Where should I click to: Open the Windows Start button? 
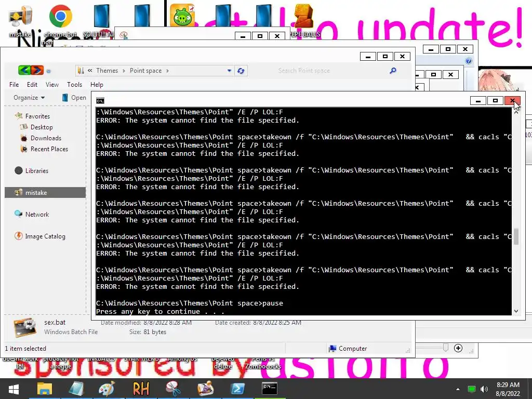click(x=14, y=389)
